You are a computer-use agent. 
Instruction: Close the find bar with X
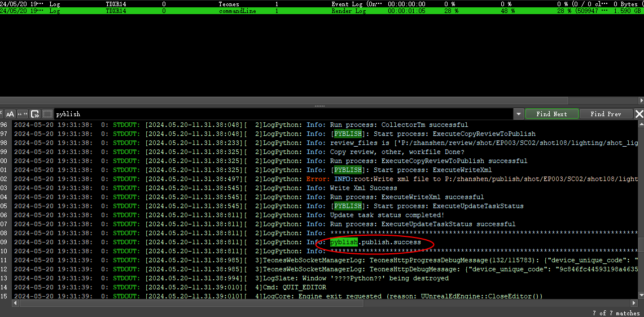tap(639, 114)
